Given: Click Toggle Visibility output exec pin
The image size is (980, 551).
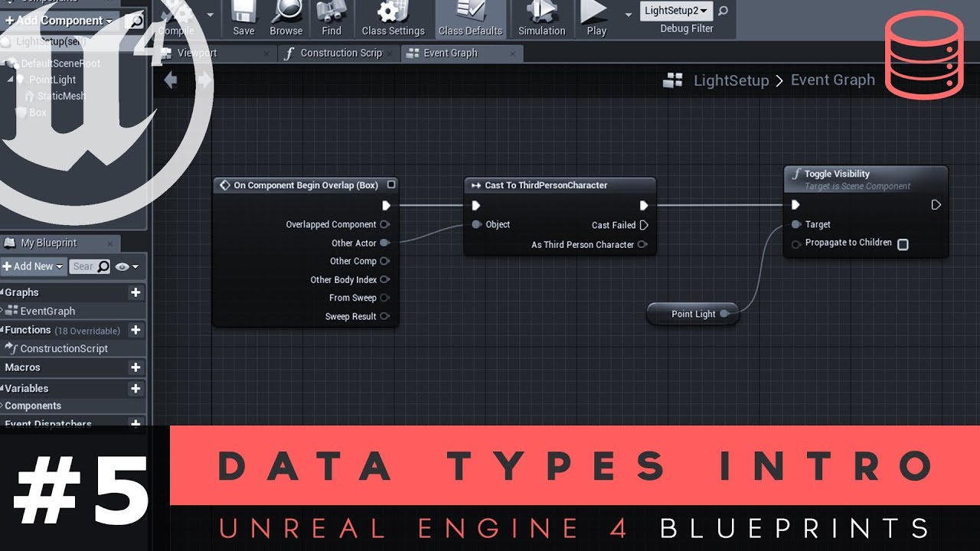Looking at the screenshot, I should click(x=936, y=205).
